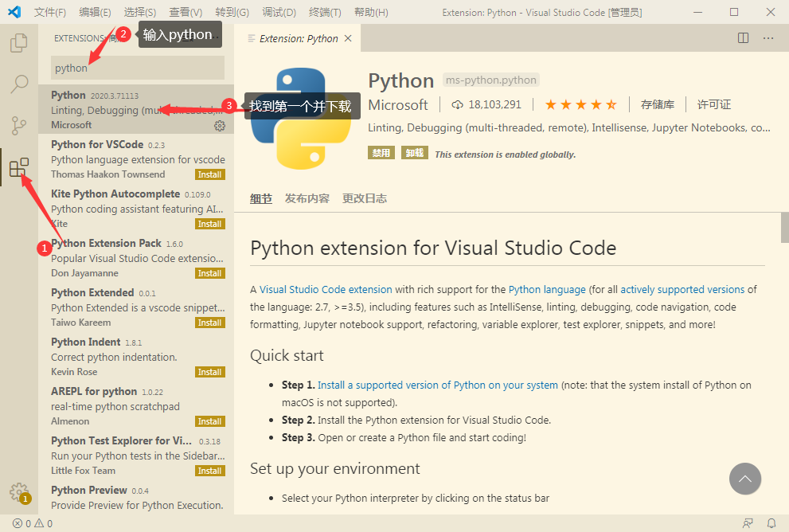789x532 pixels.
Task: Open the Search icon in activity bar
Action: pos(18,84)
